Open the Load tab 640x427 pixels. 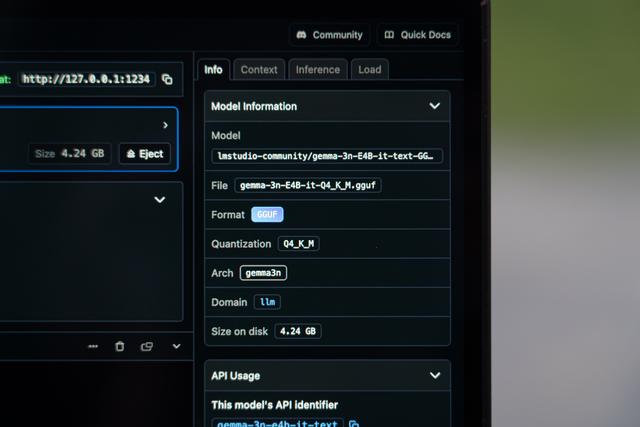[x=370, y=70]
